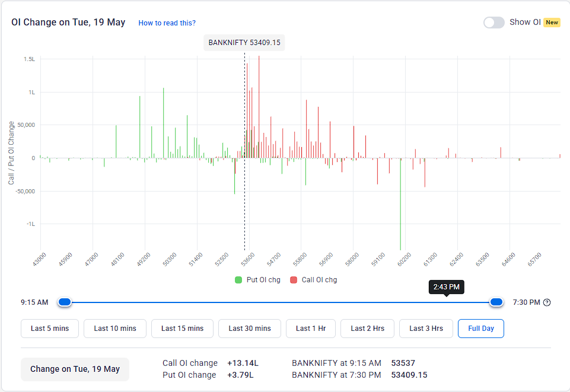Click the 'OI Change on Tue, 19 May' heading
Screen dimensions: 570x392
[x=68, y=22]
